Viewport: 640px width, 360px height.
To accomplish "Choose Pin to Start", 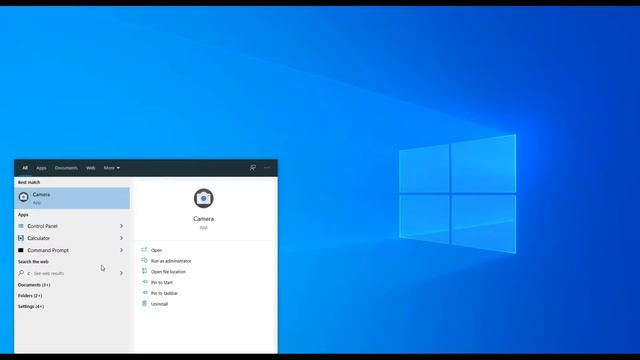I will click(162, 282).
